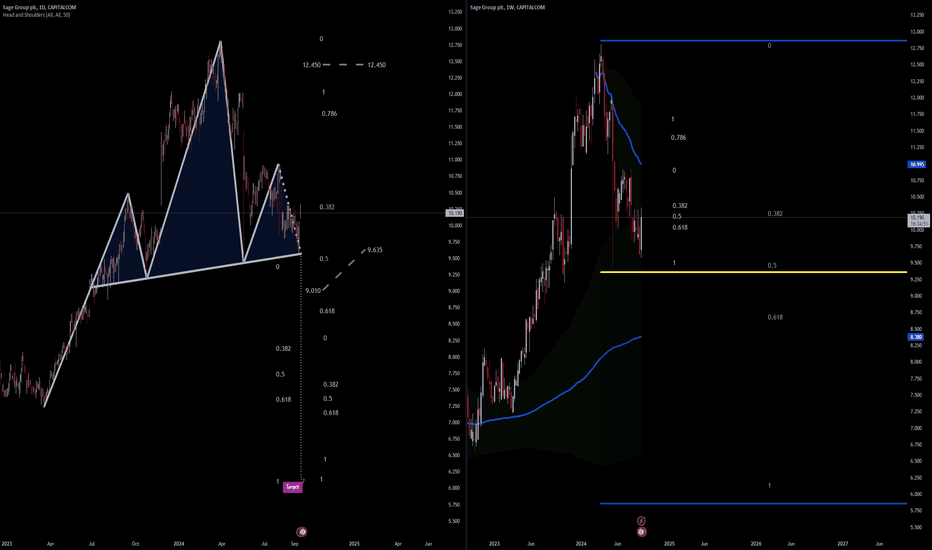Screen dimensions: 932x550
Task: Click the right 12.450 price label of dashed line
Action: [x=376, y=65]
